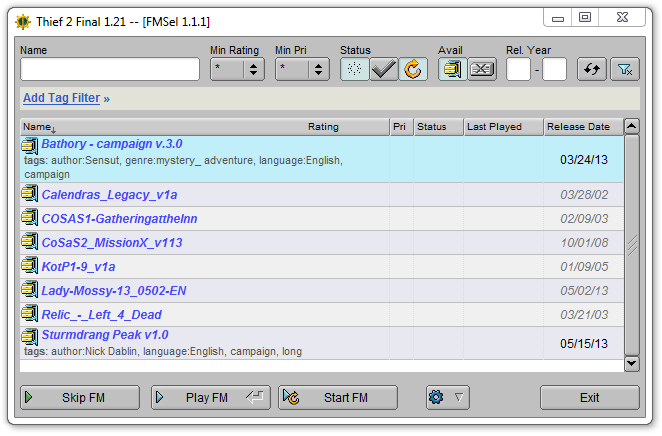Select Sturmdrang Peak v1.0 mission
The image size is (662, 436).
322,343
